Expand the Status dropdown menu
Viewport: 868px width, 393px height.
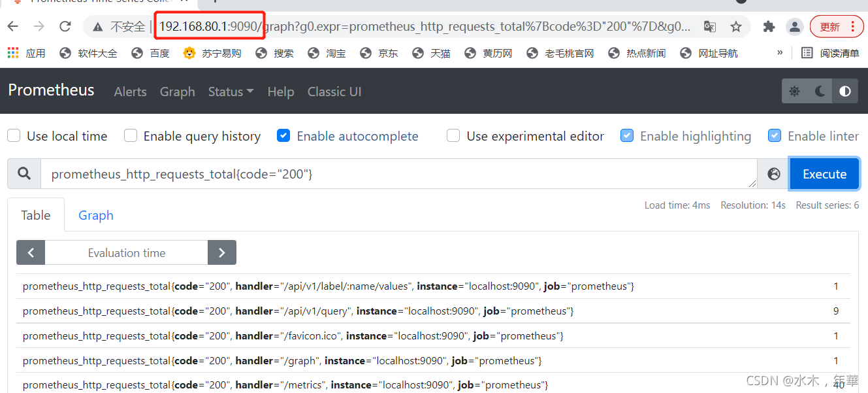231,92
